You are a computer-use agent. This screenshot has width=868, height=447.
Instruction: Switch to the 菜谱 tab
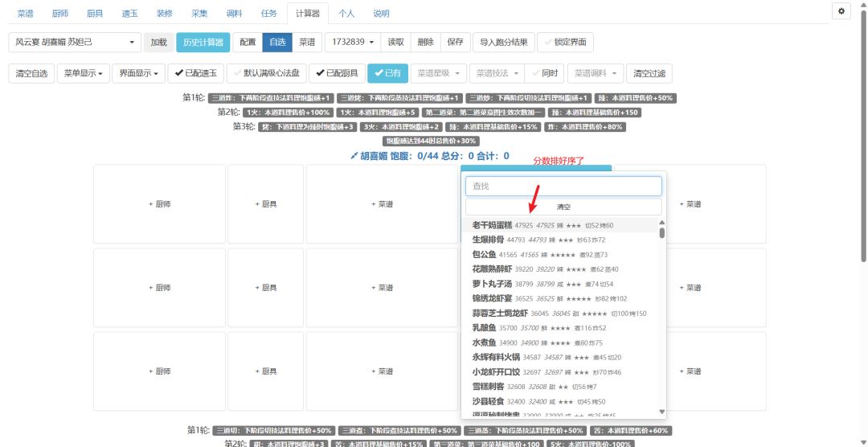pos(26,14)
